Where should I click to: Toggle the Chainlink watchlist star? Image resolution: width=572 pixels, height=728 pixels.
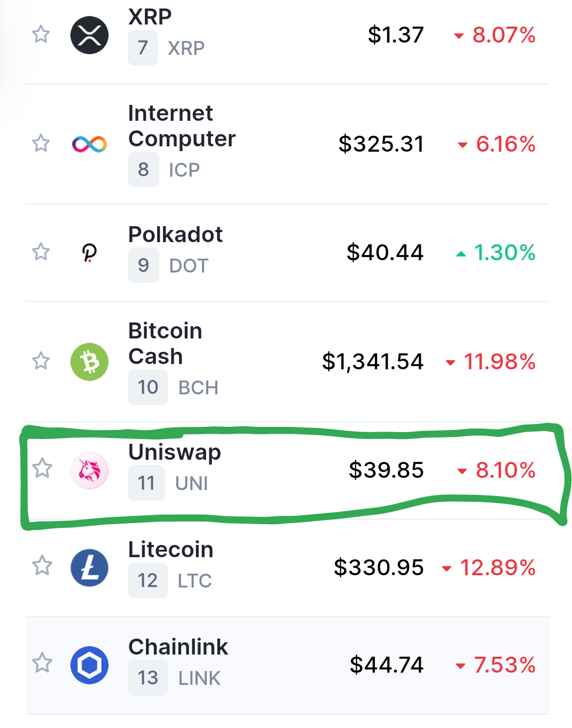[42, 663]
